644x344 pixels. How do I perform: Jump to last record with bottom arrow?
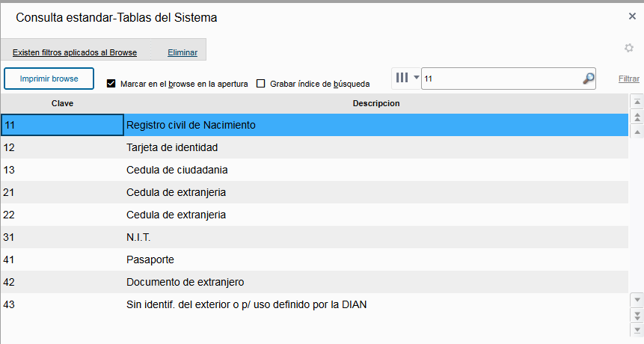637,329
